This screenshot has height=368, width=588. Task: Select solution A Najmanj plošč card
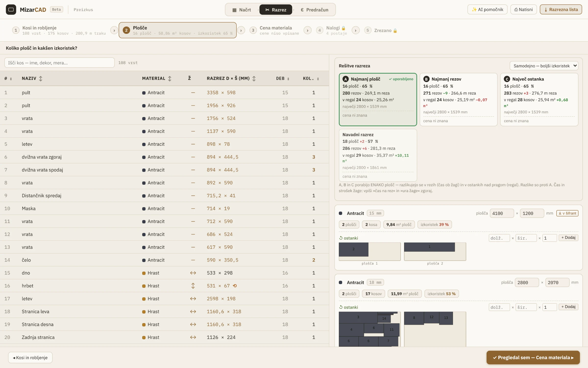pos(378,99)
